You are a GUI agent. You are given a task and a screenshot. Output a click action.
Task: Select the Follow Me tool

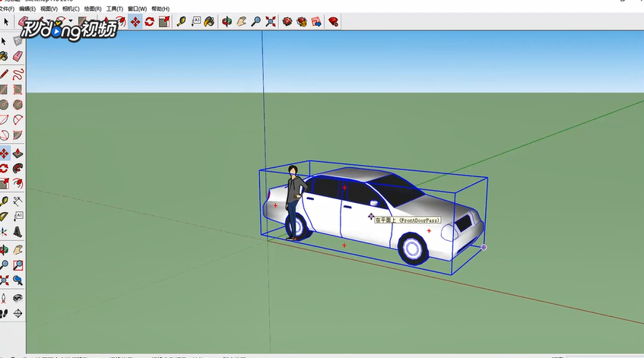point(17,168)
